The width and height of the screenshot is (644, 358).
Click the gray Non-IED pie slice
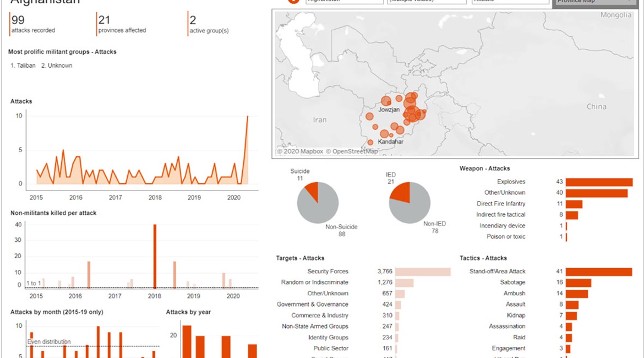pyautogui.click(x=413, y=210)
